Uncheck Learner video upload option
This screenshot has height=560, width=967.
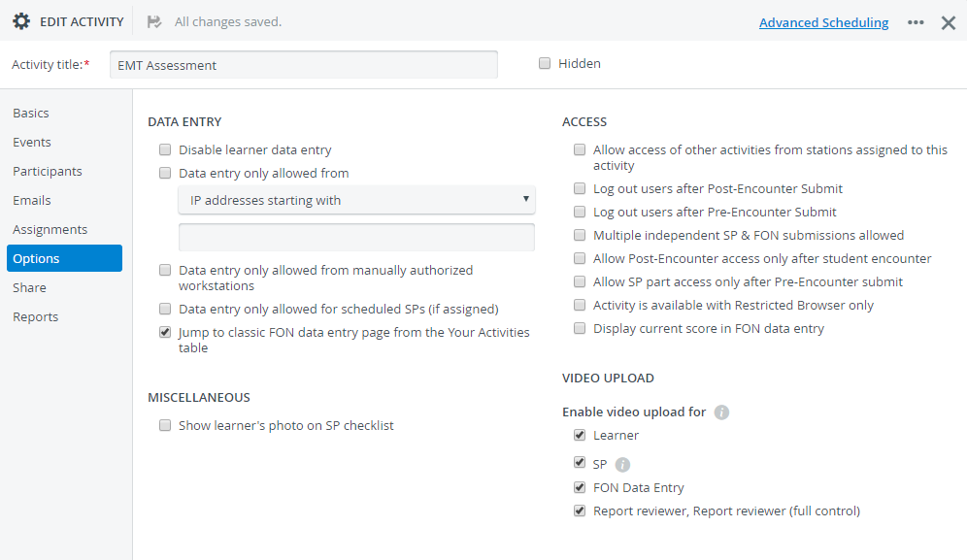coord(579,435)
